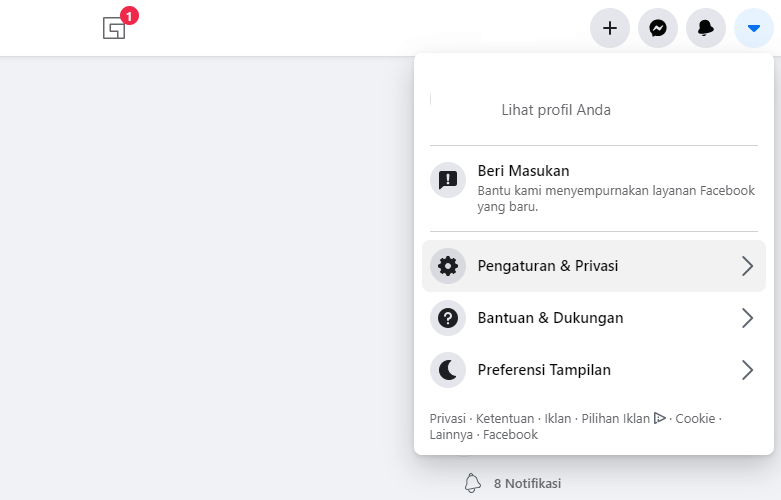Click the question mark Bantuan icon
The height and width of the screenshot is (500, 781).
448,318
